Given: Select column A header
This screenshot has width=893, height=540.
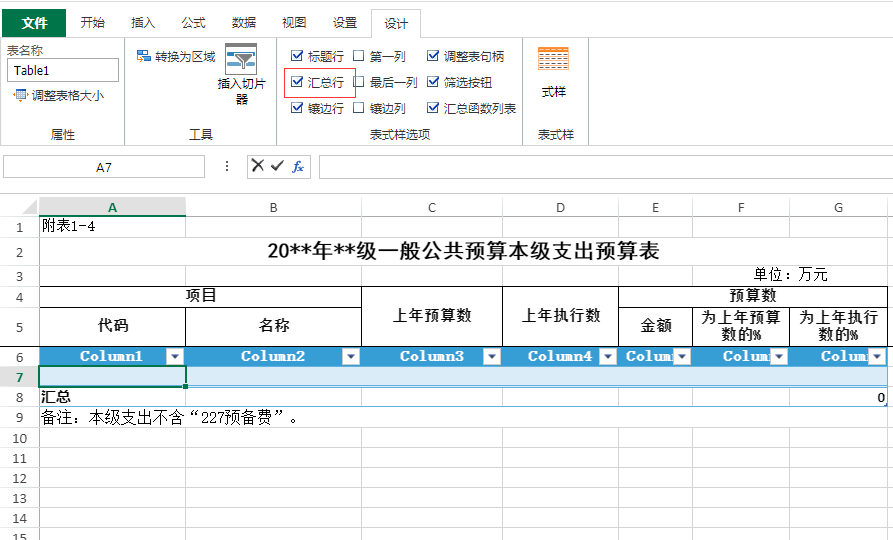Looking at the screenshot, I should [112, 207].
